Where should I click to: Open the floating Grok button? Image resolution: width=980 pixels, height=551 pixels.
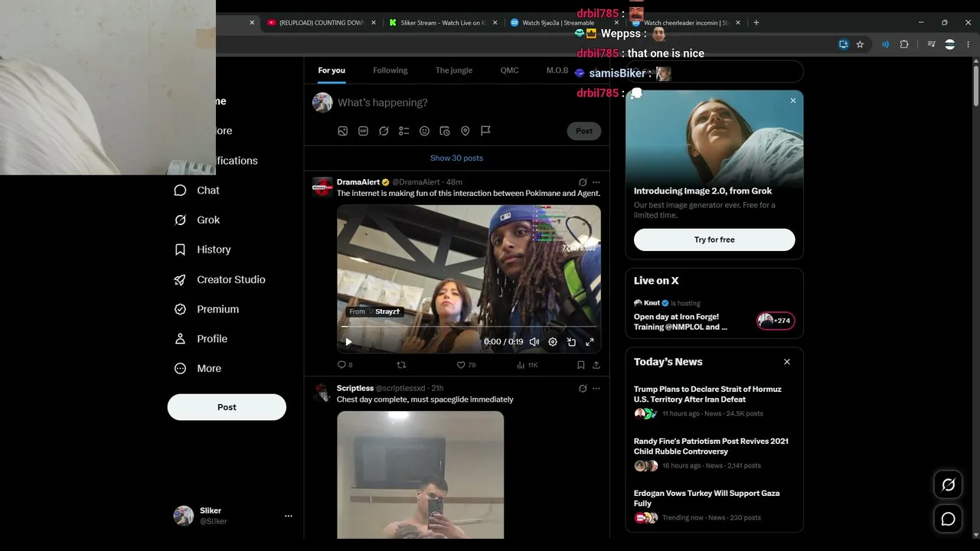click(x=948, y=484)
